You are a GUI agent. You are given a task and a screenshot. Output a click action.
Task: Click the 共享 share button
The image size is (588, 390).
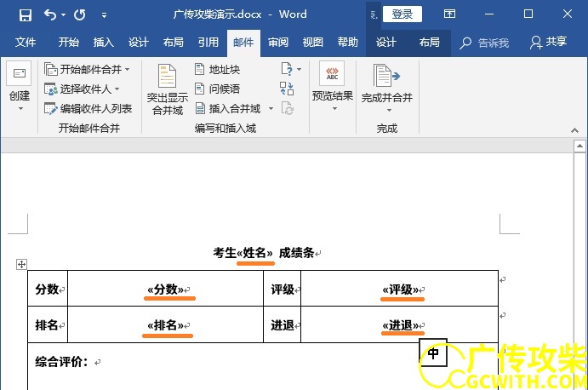[548, 42]
